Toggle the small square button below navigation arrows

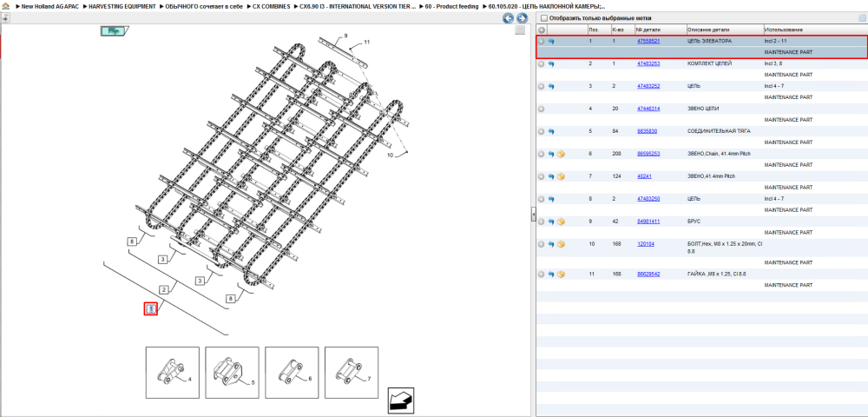[519, 30]
